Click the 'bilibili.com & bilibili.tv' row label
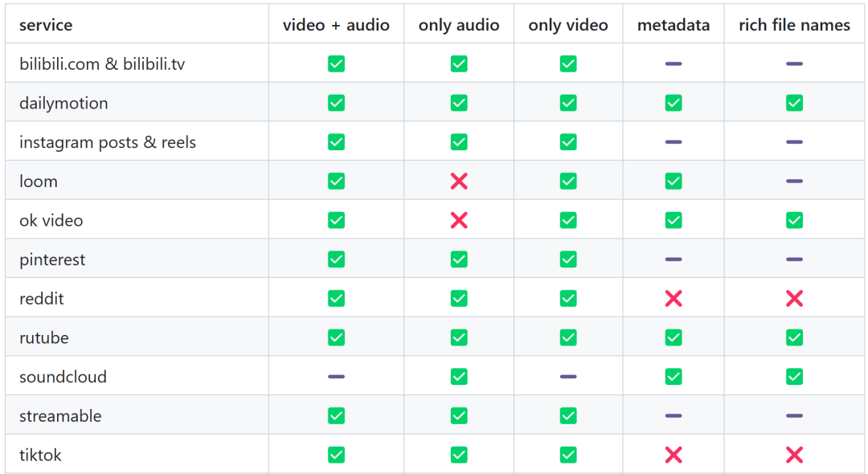Screen dimensions: 868x474 102,63
